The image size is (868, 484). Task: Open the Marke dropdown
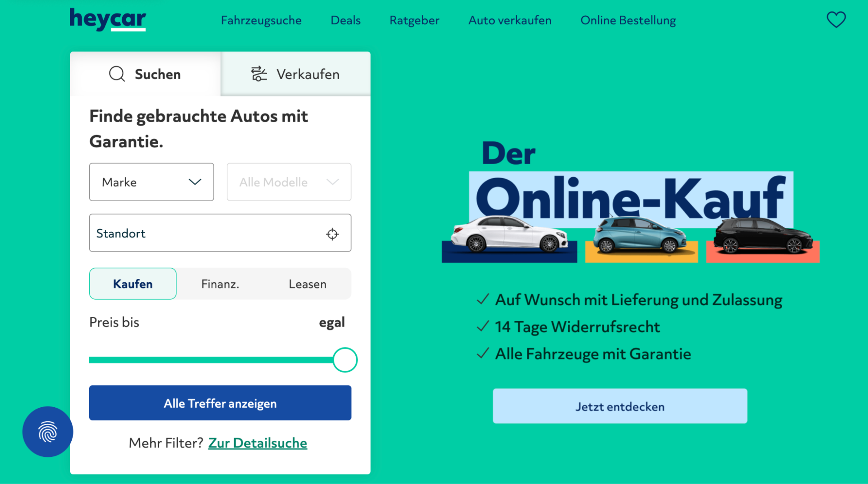(151, 182)
